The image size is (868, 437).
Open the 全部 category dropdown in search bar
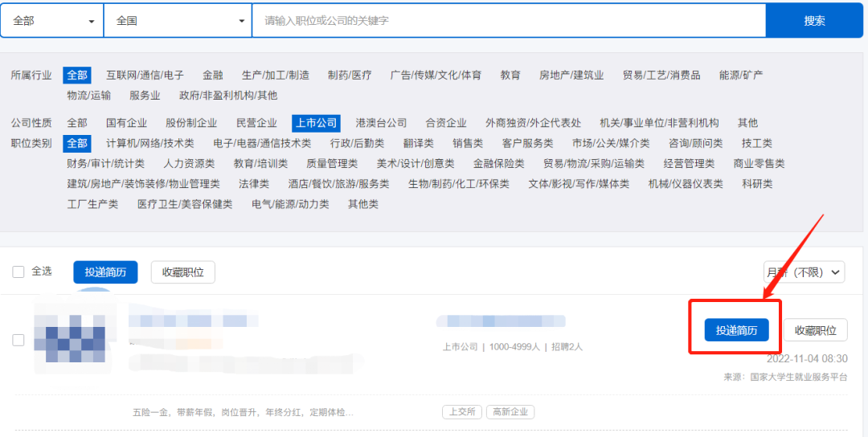[x=52, y=21]
